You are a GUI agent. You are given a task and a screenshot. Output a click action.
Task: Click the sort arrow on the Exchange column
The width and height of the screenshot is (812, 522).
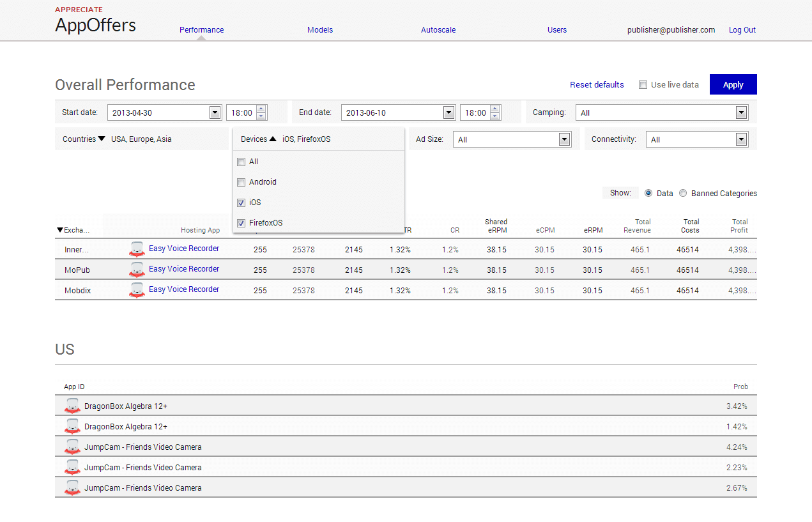pos(60,230)
